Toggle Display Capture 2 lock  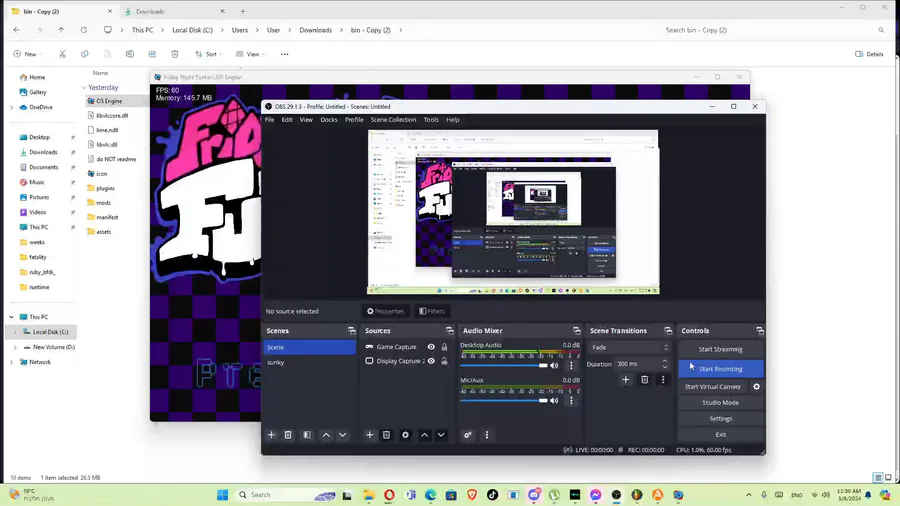(x=444, y=361)
